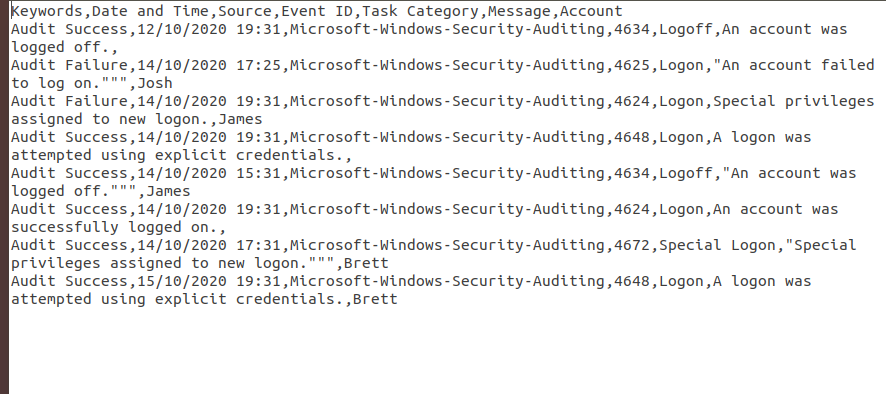The width and height of the screenshot is (886, 394).
Task: Click the 'Source' header field
Action: tap(245, 11)
